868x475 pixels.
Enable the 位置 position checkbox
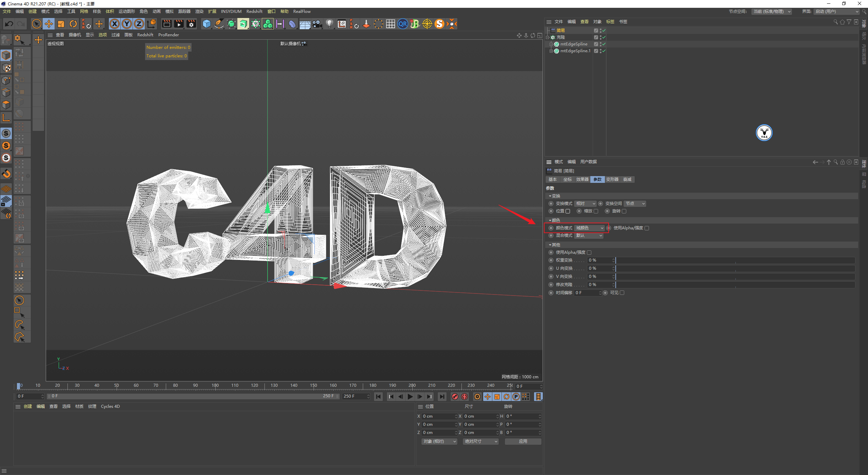coord(568,211)
